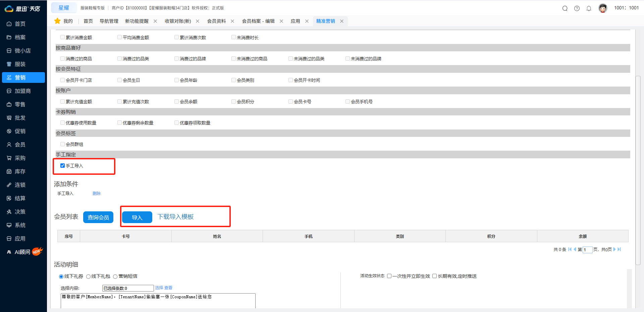Expand the 会员 sidebar menu
Screen dimensions: 644x312
tap(20, 145)
